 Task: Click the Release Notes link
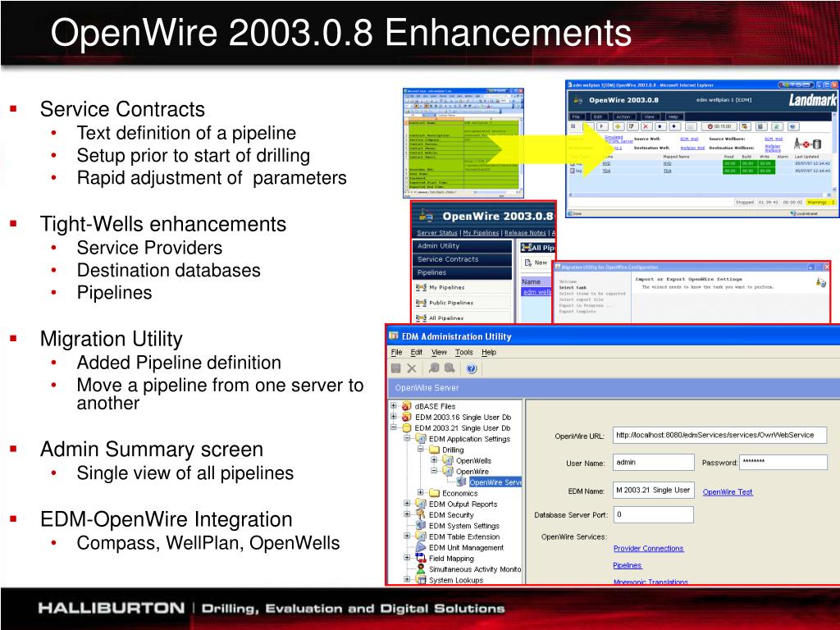pos(525,233)
